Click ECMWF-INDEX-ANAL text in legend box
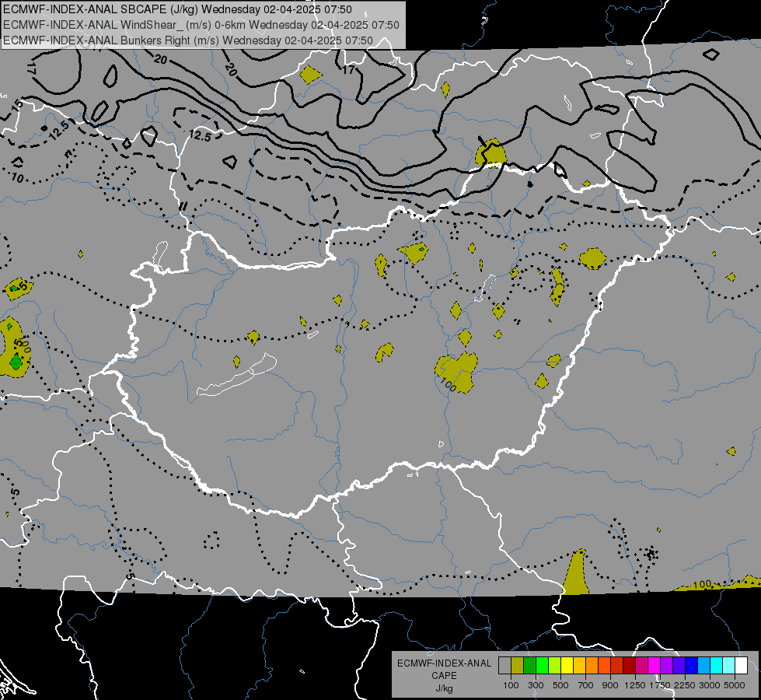Viewport: 761px width, 700px height. [444, 663]
